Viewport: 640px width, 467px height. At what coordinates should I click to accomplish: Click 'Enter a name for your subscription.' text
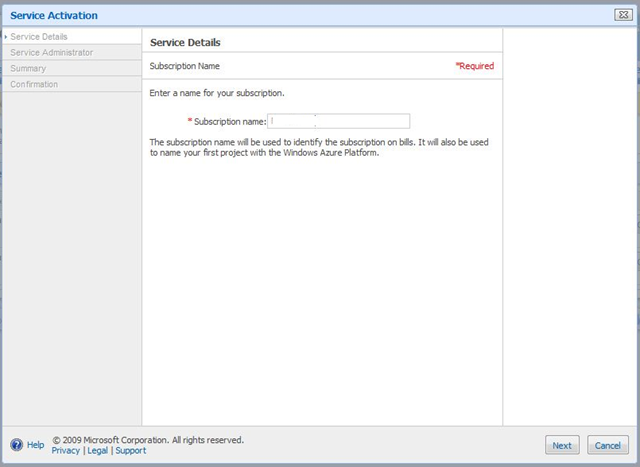point(217,93)
